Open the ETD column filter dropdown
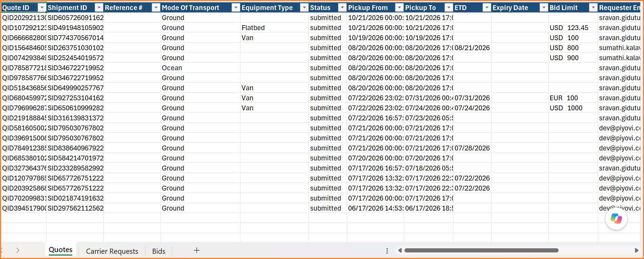The height and width of the screenshot is (259, 644). [x=487, y=8]
